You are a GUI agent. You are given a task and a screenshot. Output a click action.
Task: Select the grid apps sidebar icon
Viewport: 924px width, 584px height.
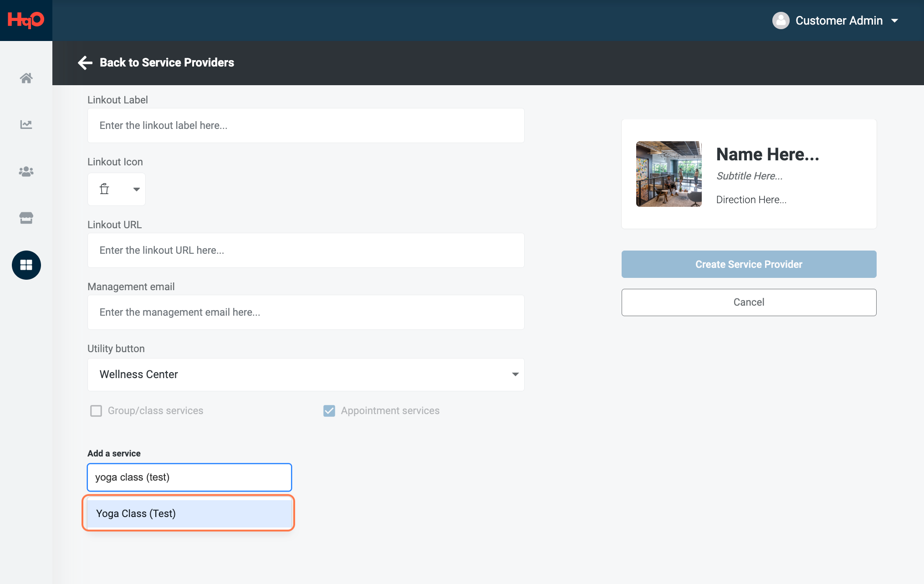coord(26,265)
